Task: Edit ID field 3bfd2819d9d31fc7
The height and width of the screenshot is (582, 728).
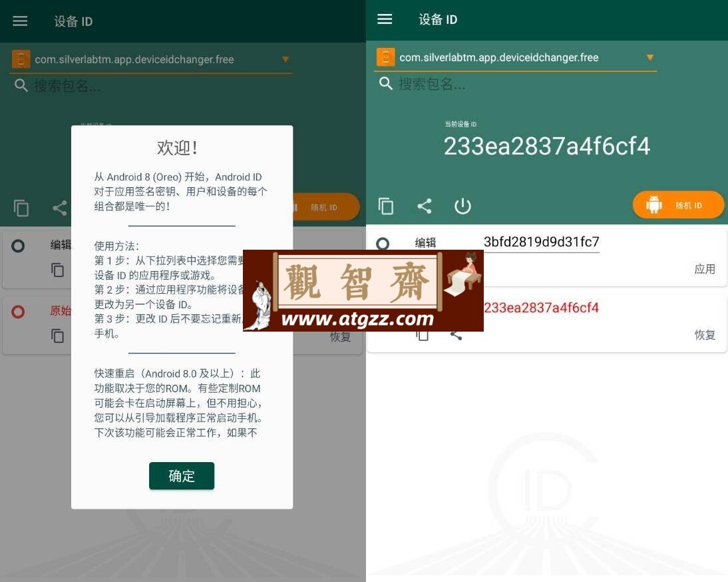Action: (542, 242)
